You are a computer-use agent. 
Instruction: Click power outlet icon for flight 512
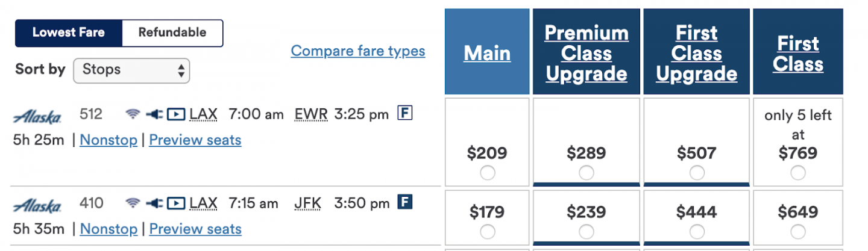pyautogui.click(x=154, y=114)
